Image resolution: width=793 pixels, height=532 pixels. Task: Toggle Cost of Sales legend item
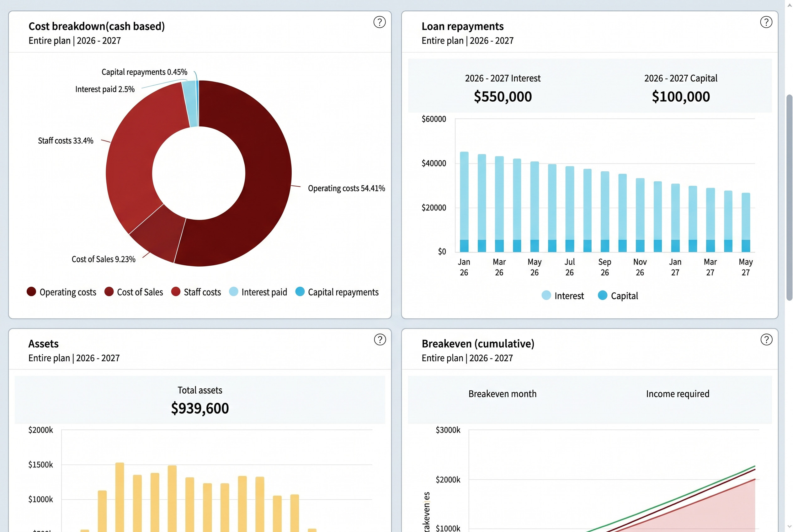pos(134,292)
